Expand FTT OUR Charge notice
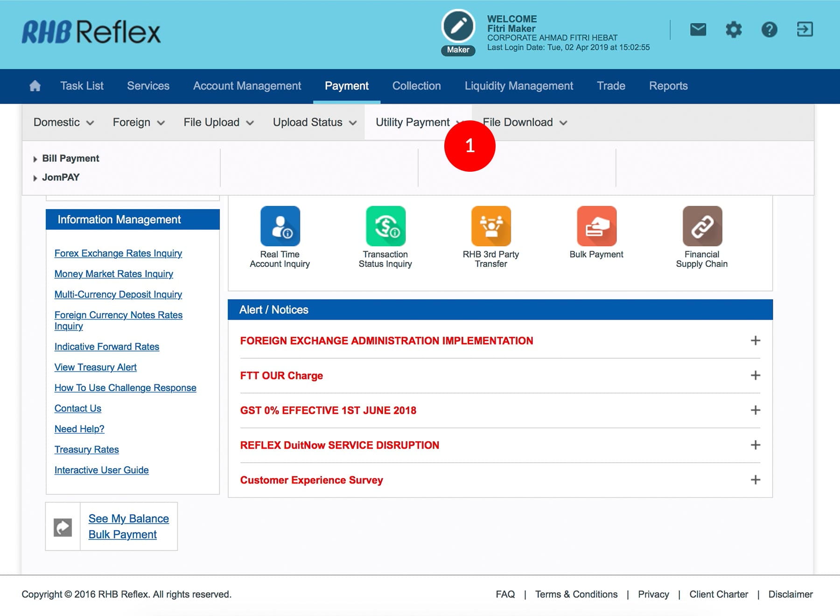The height and width of the screenshot is (616, 840). point(755,375)
